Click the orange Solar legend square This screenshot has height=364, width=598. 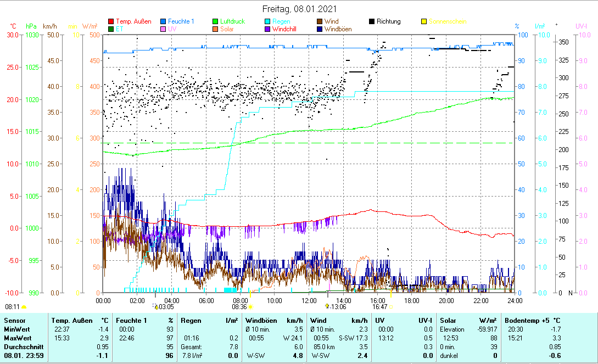tap(216, 29)
